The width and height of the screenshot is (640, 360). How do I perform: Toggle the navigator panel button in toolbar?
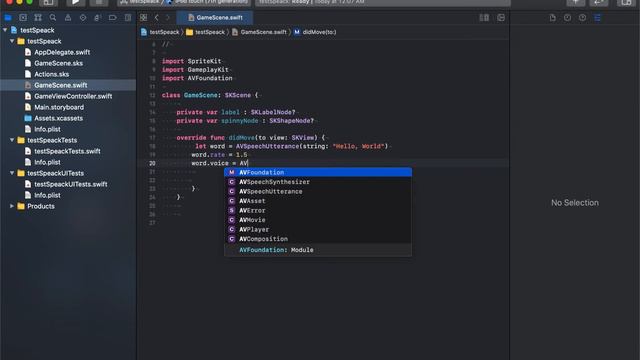click(x=48, y=2)
